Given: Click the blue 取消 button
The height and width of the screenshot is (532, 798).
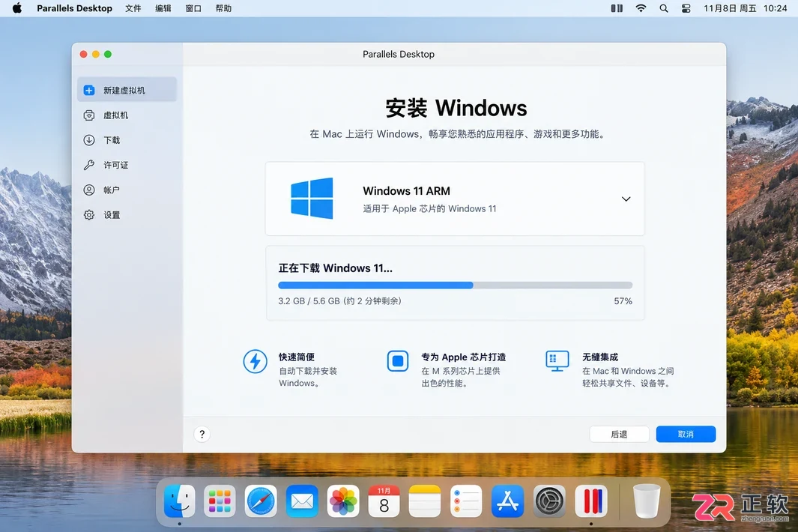Looking at the screenshot, I should 686,435.
